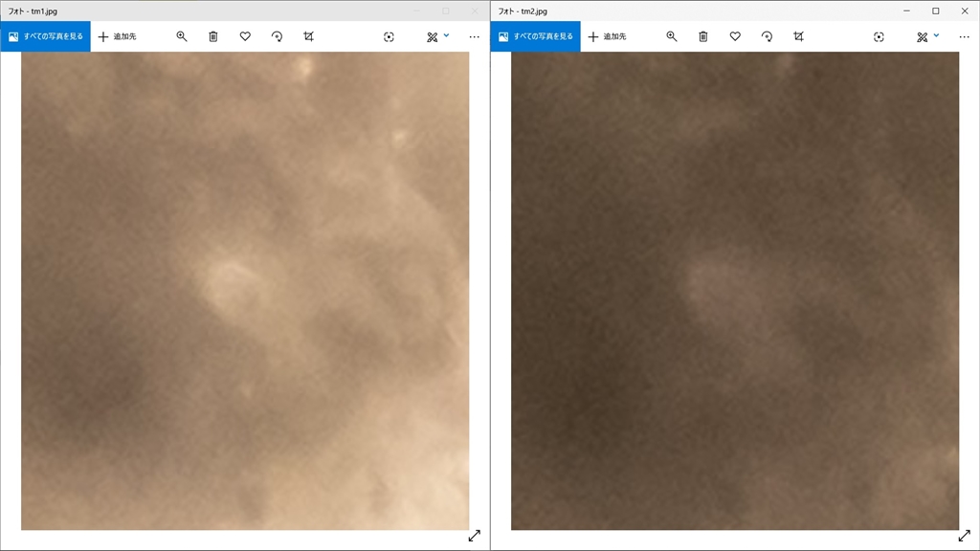Select Crop tool in tm2.jpg window
Image resolution: width=980 pixels, height=551 pixels.
[x=799, y=36]
